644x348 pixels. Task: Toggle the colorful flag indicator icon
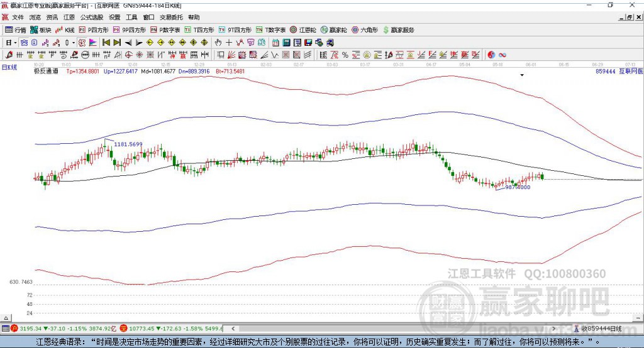pos(93,43)
